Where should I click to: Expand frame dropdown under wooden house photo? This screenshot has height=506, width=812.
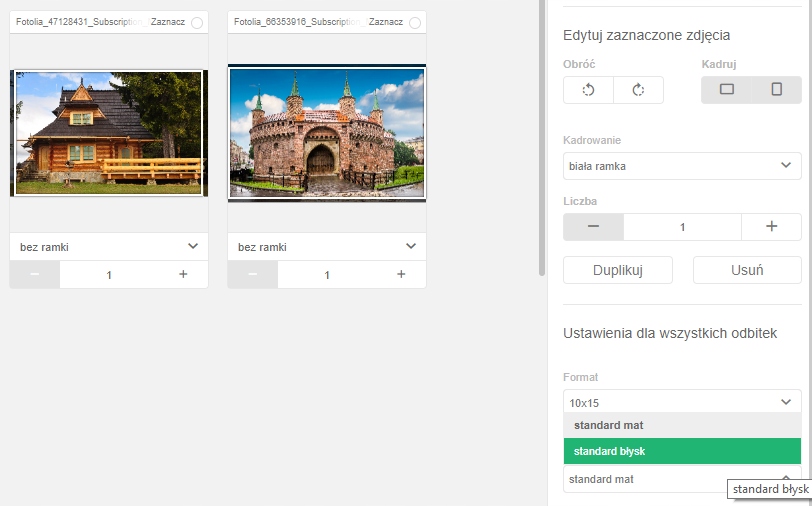109,246
